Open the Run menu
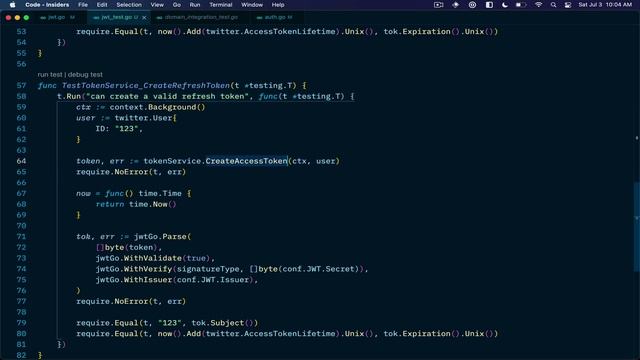 [195, 5]
